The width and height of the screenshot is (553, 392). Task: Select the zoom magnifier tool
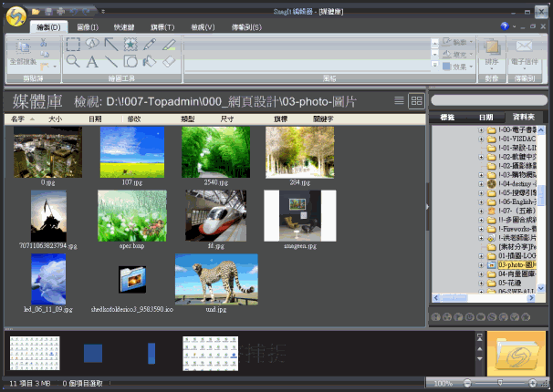(x=73, y=62)
